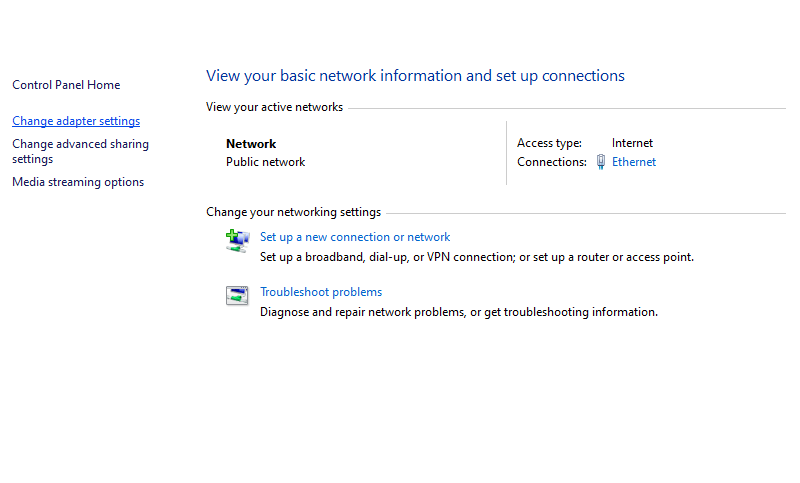This screenshot has width=800, height=483.
Task: Launch the Troubleshoot problems link
Action: [321, 292]
